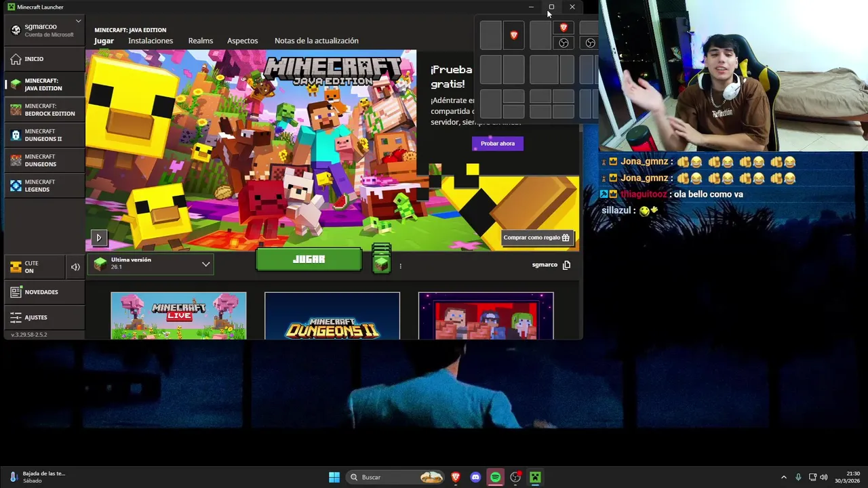
Task: Toggle the launcher sound speaker icon
Action: 75,267
